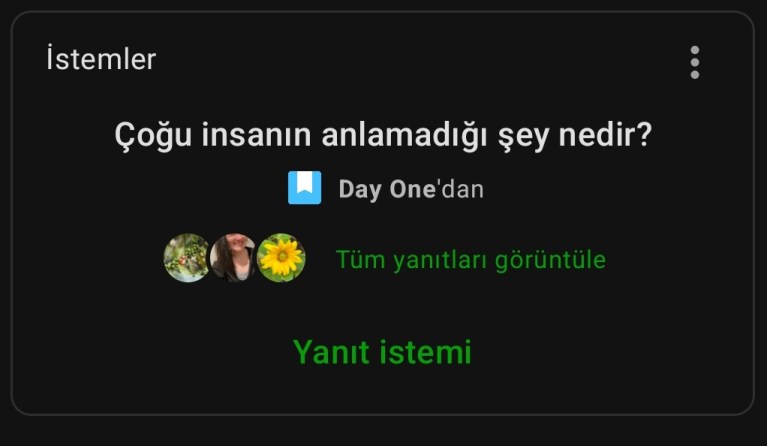Show more options for the İstemler card
Image resolution: width=767 pixels, height=446 pixels.
(695, 63)
